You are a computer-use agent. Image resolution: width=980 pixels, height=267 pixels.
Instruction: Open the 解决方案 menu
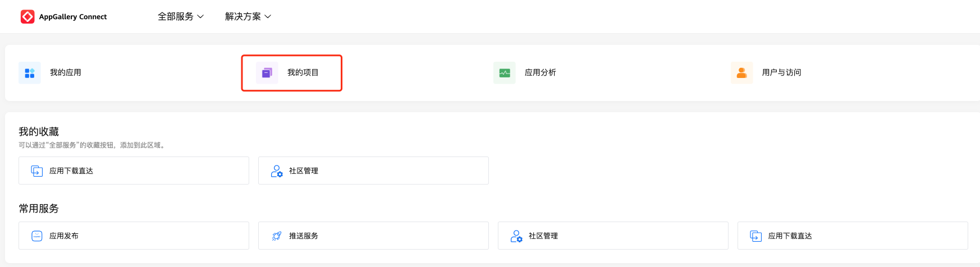coord(243,17)
